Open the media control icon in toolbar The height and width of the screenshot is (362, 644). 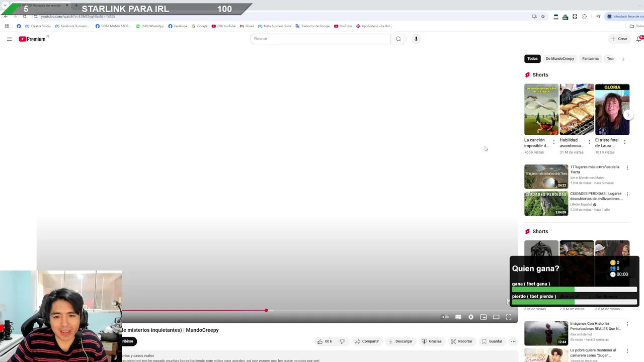(x=598, y=17)
